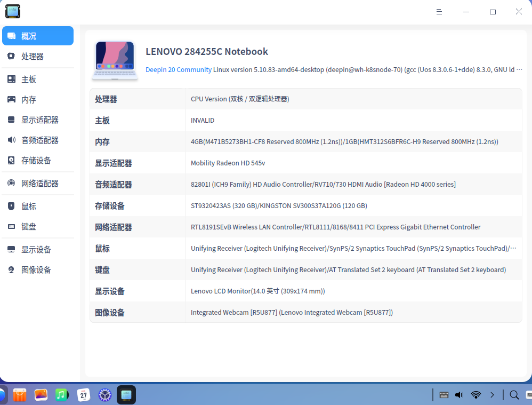532x405 pixels.
Task: Click the RTL8191SEvB Wireless LAN value
Action: click(x=335, y=227)
